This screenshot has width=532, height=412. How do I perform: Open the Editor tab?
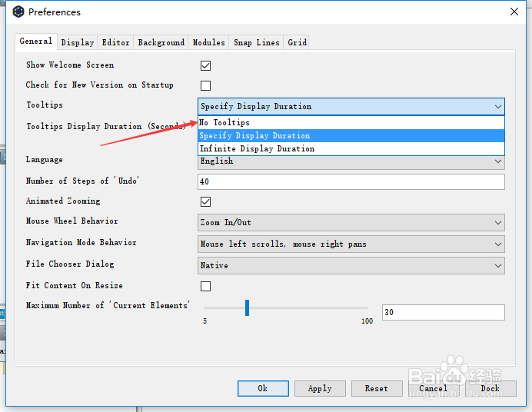115,42
